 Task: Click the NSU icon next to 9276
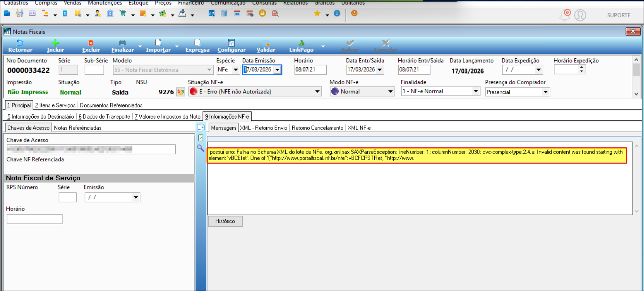pos(181,92)
